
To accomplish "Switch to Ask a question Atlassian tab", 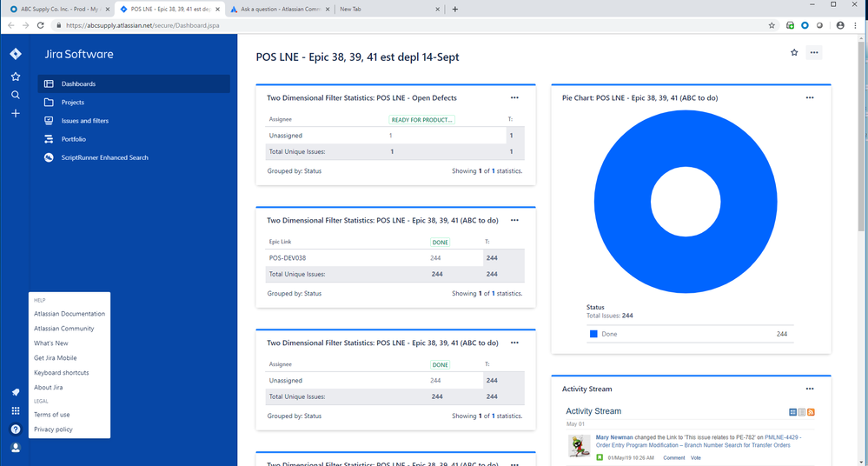I will 280,9.
